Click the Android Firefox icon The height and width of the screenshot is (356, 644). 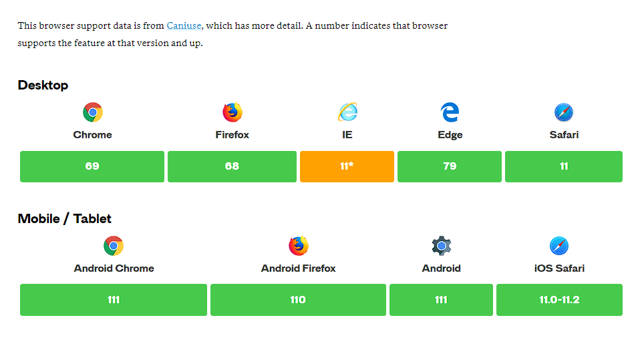click(299, 246)
